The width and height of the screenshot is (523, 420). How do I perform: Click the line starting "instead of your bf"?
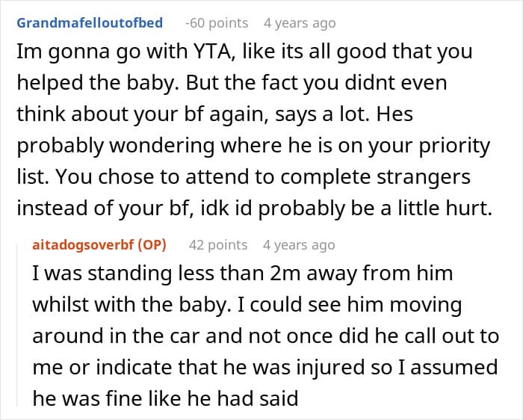coord(254,209)
